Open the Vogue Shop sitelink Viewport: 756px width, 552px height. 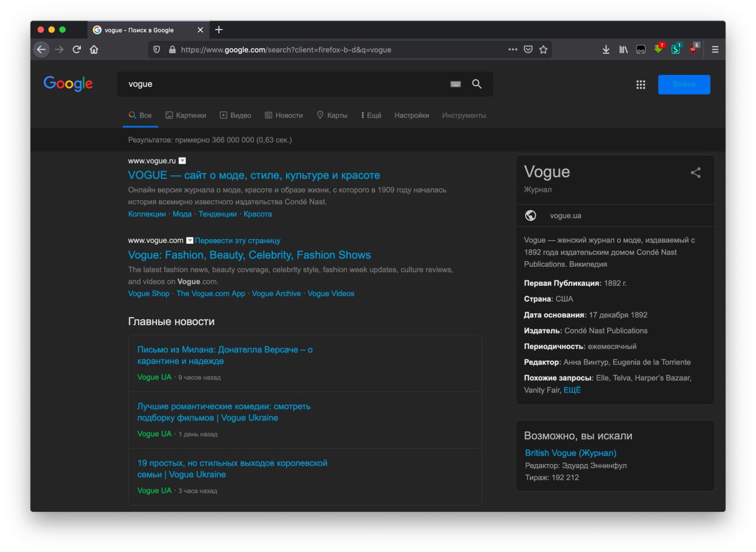coord(148,293)
